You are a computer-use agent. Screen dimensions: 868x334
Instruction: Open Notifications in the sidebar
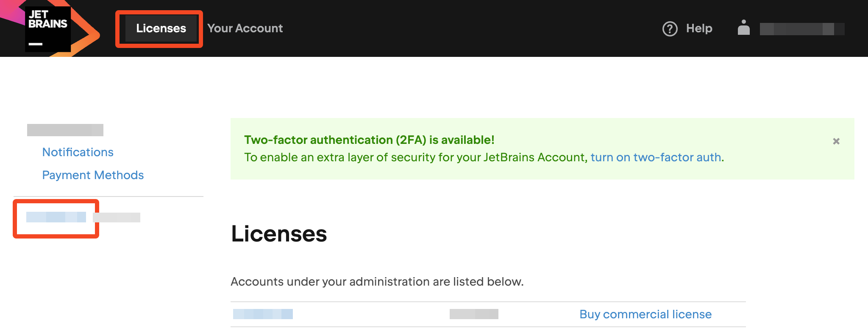pos(78,152)
